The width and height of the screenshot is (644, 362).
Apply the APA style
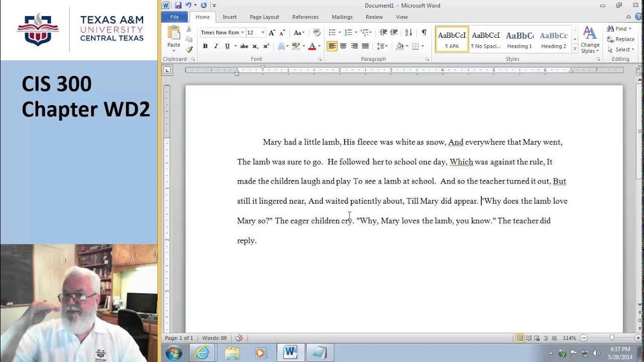(452, 39)
